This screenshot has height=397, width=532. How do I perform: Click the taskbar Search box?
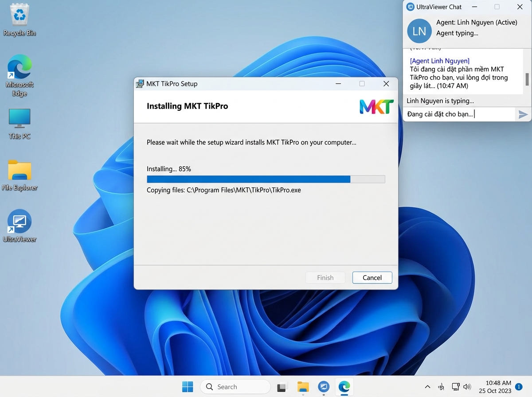(x=235, y=387)
